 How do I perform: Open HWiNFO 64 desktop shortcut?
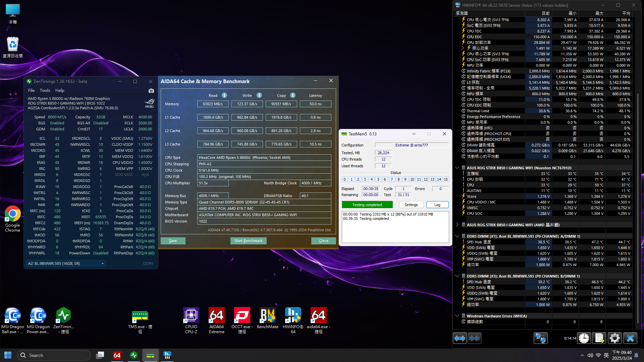pyautogui.click(x=293, y=321)
